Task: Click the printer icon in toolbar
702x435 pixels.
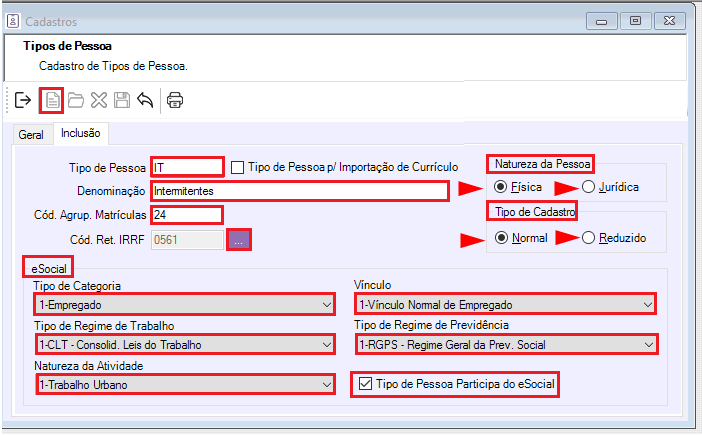Action: click(175, 100)
